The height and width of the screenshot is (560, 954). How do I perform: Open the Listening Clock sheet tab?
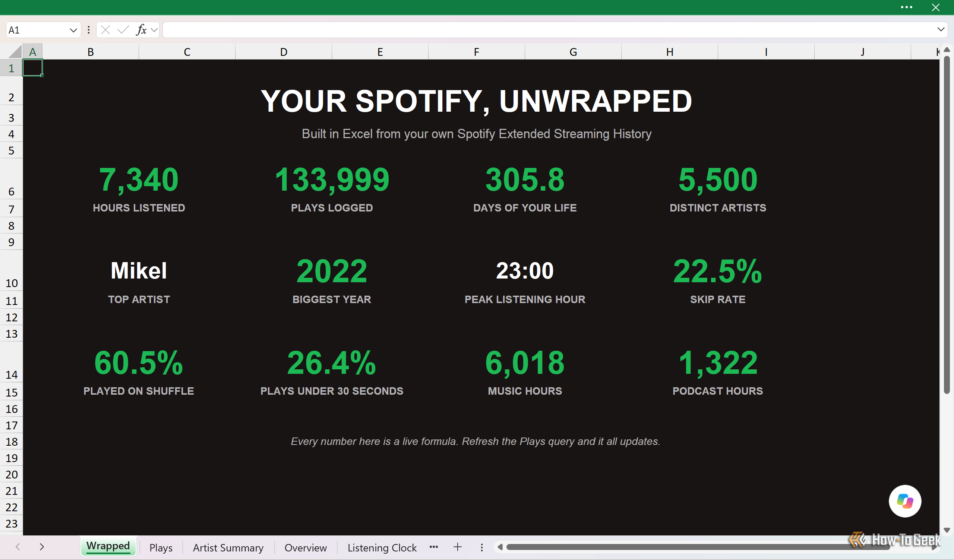pos(382,547)
